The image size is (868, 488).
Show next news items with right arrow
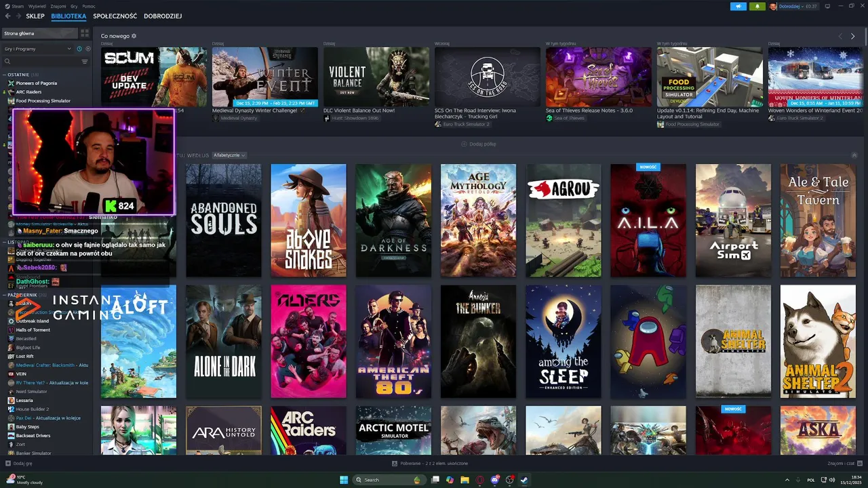tap(852, 36)
